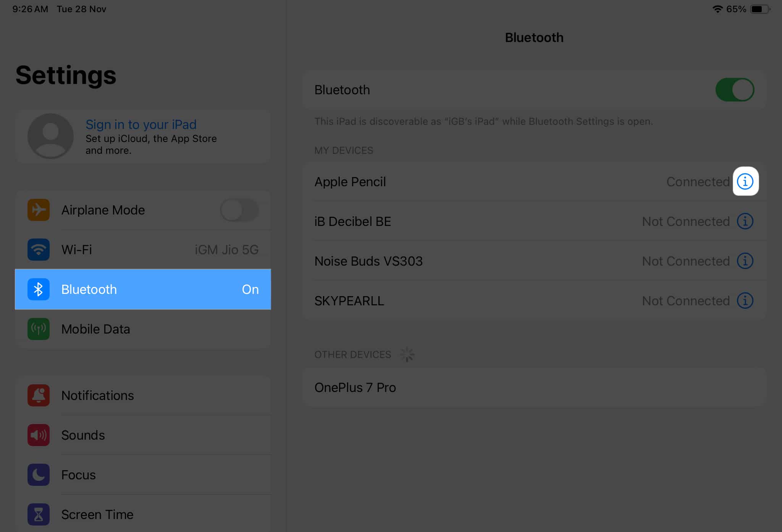
Task: Tap info icon next to Noise Buds VS303
Action: 745,261
